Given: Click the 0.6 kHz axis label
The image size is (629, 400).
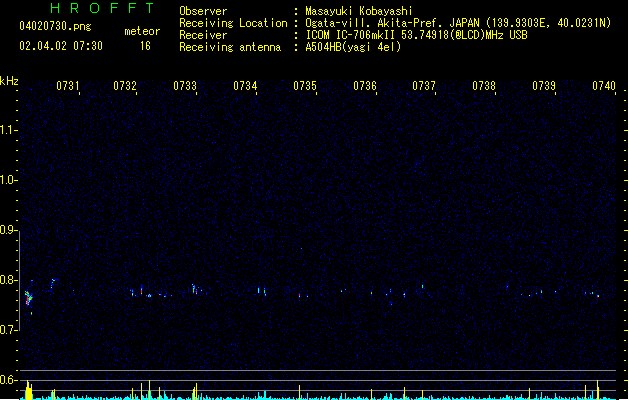Looking at the screenshot, I should (x=8, y=380).
